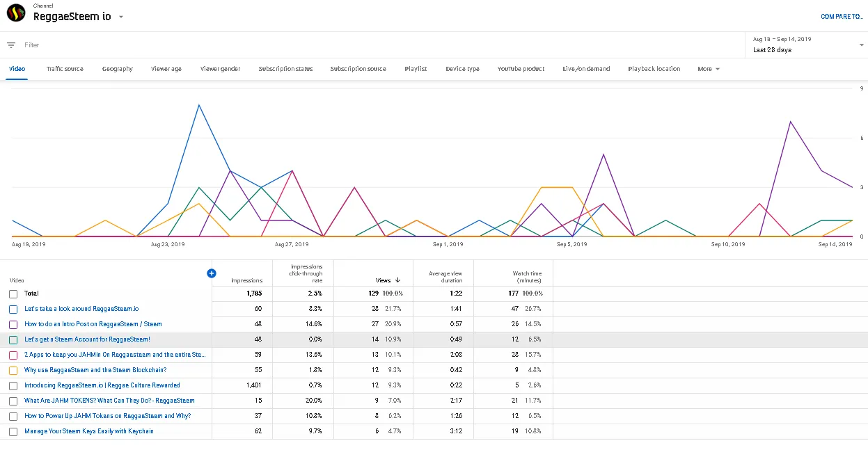868x450 pixels.
Task: Open the channel name dropdown arrow
Action: pos(121,17)
